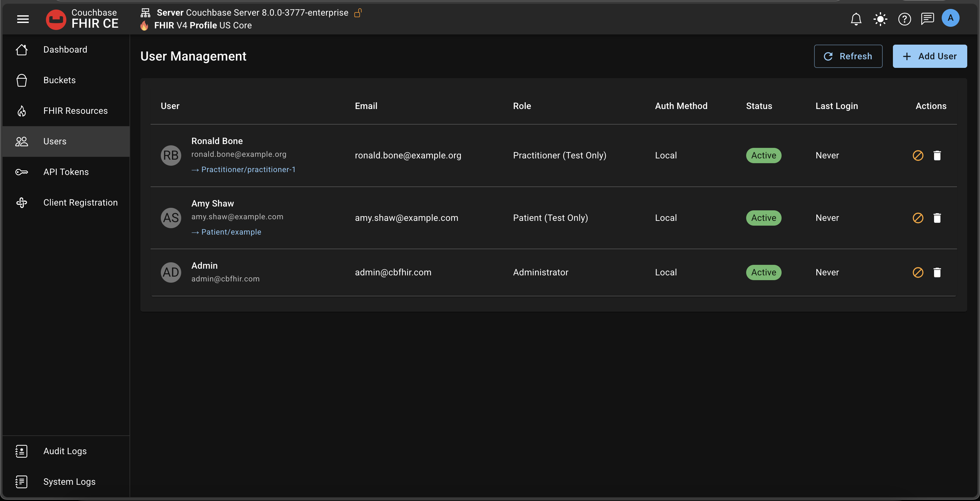Screen dimensions: 980x501
Task: Open the notifications bell
Action: [856, 19]
